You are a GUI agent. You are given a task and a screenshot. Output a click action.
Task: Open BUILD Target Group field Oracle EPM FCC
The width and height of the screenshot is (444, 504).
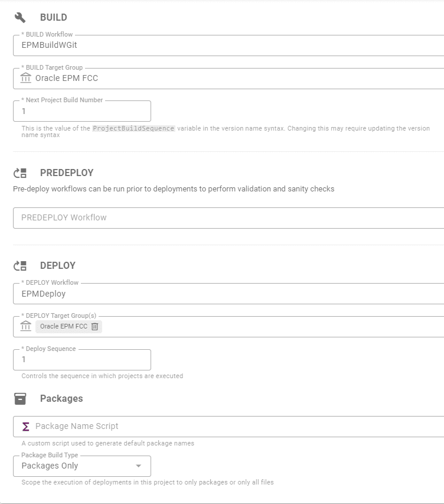tap(228, 79)
